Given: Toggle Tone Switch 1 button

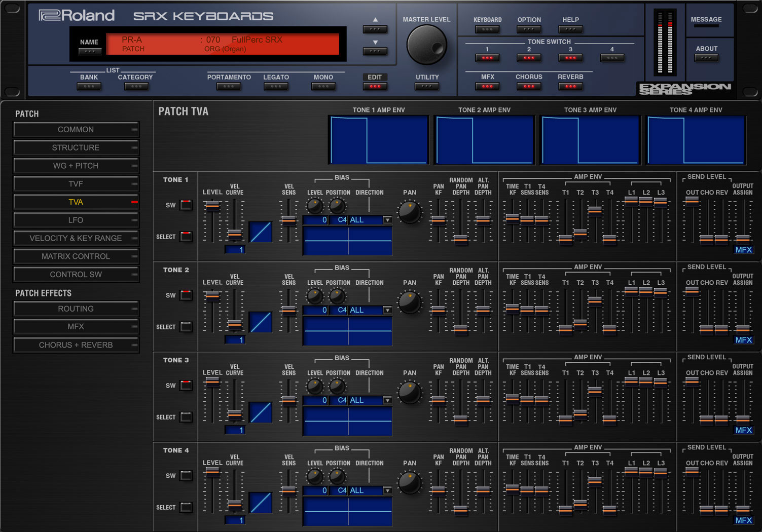Looking at the screenshot, I should (487, 58).
